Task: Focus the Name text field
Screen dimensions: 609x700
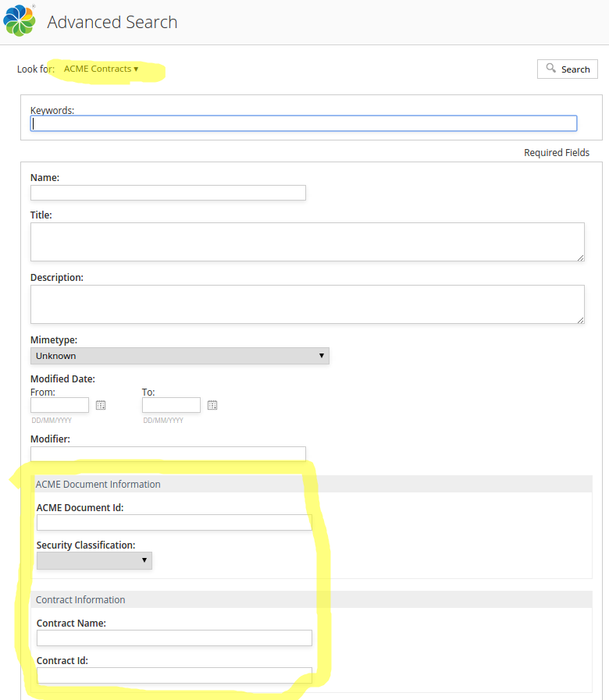Action: (x=168, y=193)
